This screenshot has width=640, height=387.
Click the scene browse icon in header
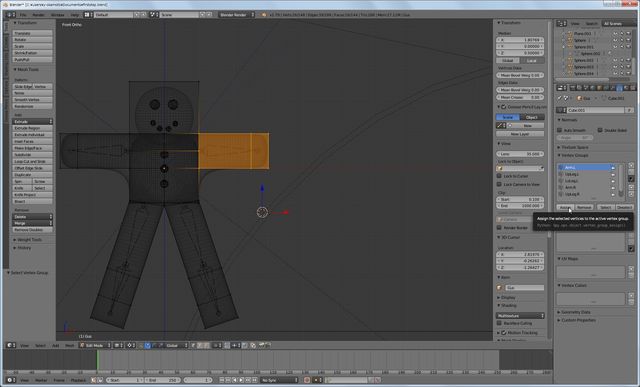coord(154,15)
